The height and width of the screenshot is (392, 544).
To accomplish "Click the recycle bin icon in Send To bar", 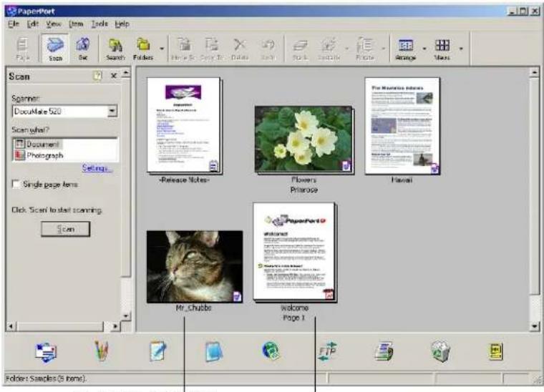I will 441,351.
